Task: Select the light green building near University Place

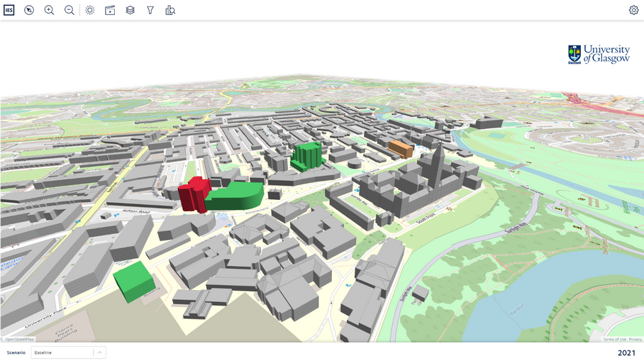Action: (x=135, y=280)
